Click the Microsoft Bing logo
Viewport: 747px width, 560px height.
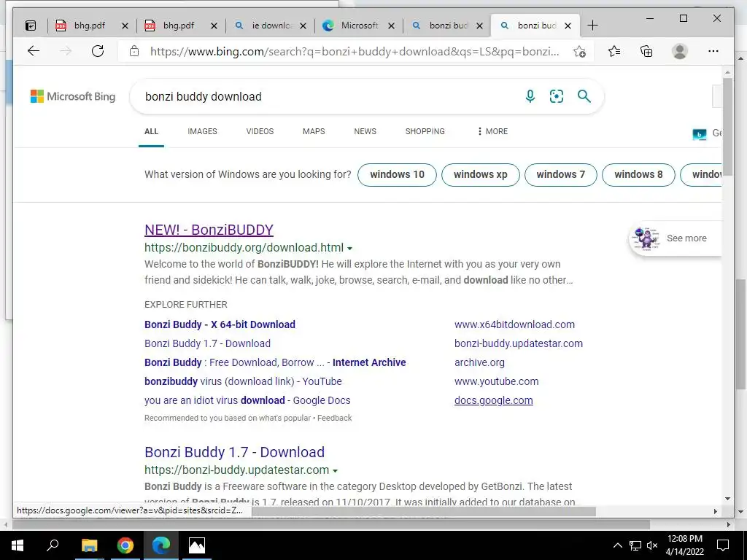[x=73, y=96]
